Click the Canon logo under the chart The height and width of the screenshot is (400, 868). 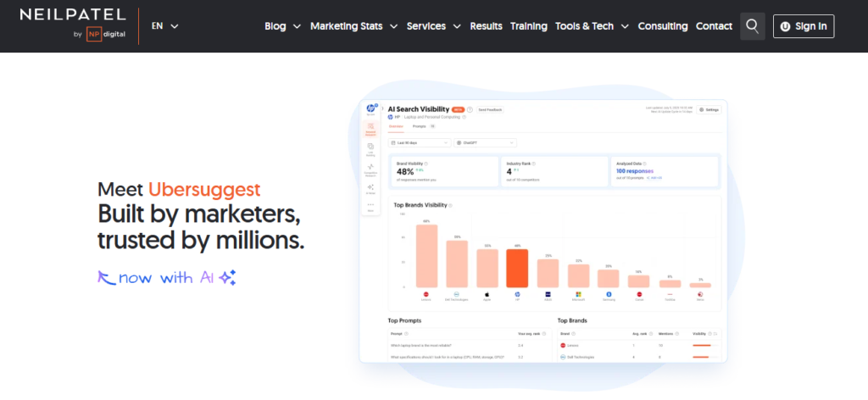(639, 294)
